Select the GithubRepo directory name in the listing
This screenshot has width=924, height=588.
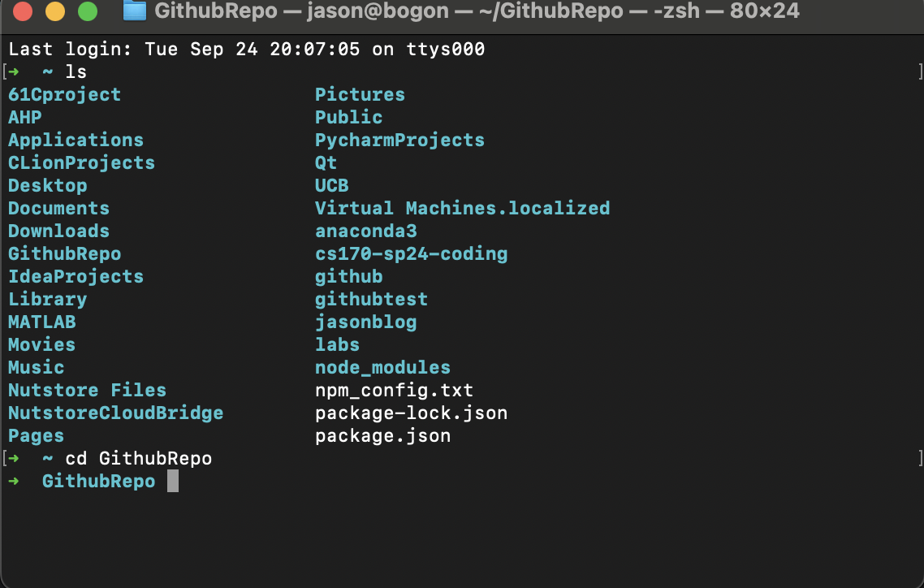(64, 253)
